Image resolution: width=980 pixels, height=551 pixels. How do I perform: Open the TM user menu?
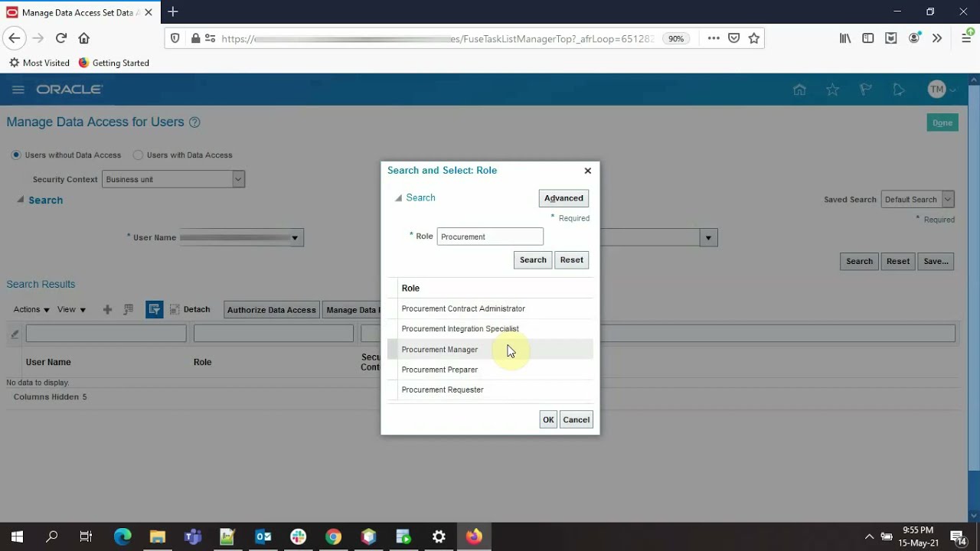coord(941,90)
